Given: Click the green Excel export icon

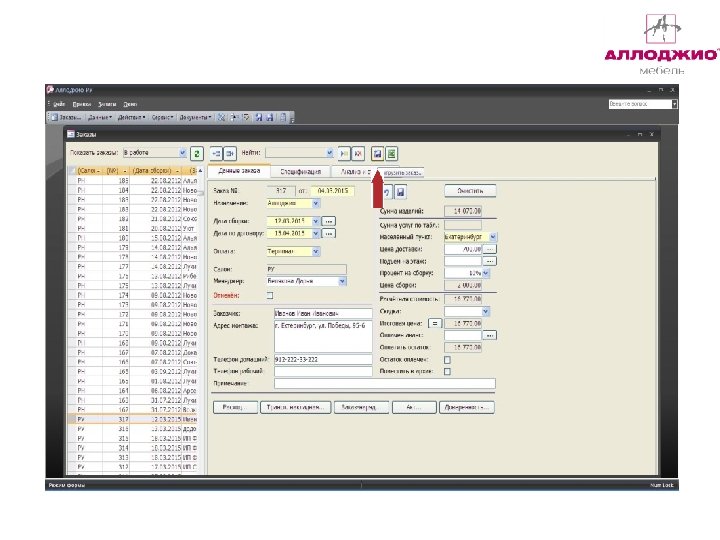Looking at the screenshot, I should pyautogui.click(x=391, y=153).
